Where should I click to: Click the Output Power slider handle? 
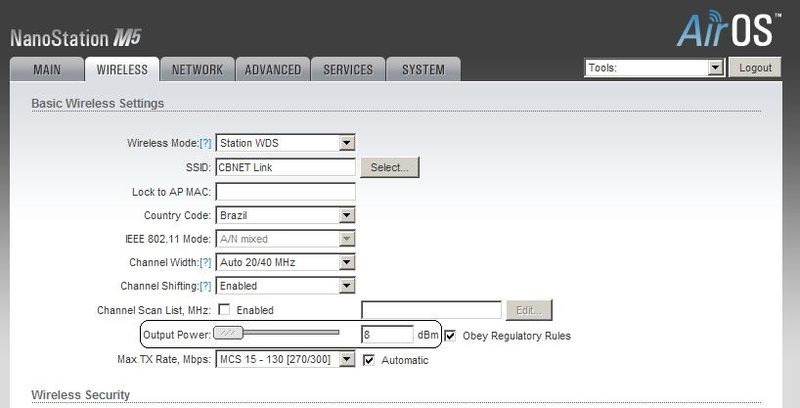click(228, 333)
